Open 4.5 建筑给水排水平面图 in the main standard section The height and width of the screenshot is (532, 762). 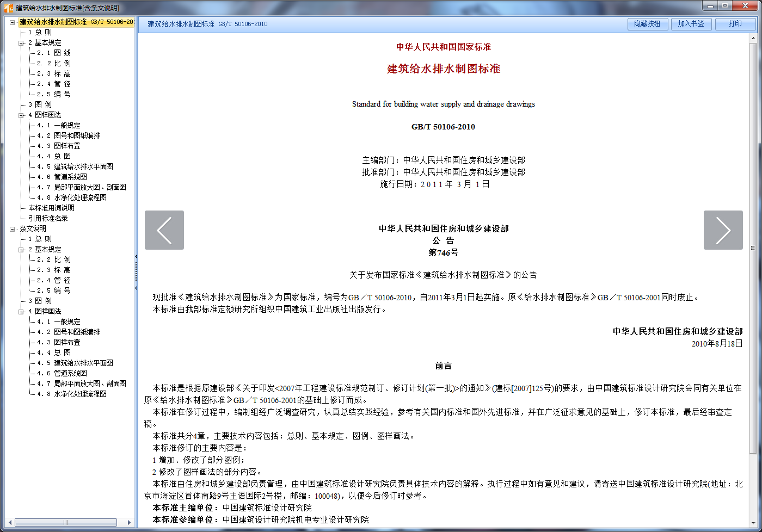(x=75, y=167)
